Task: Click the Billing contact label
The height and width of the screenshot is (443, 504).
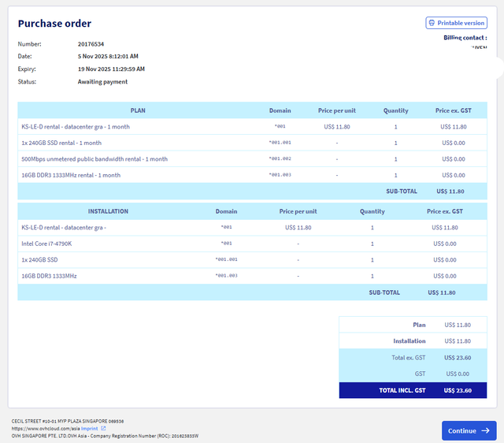Action: [465, 38]
